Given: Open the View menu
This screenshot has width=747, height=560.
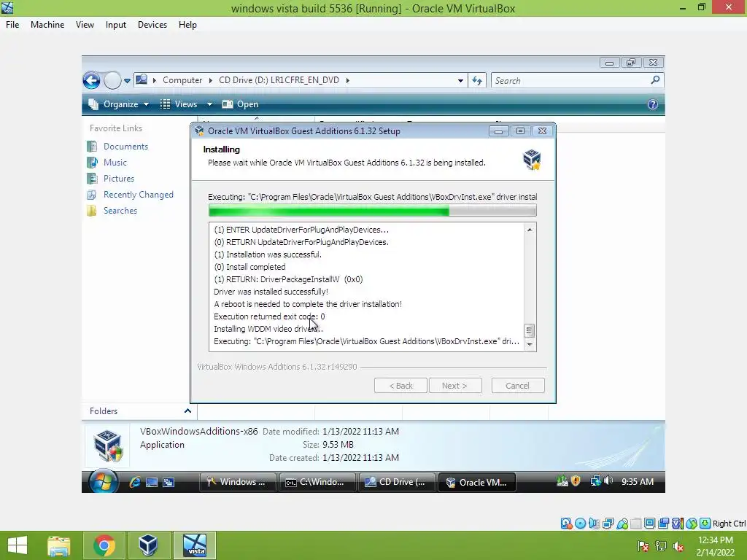Looking at the screenshot, I should click(85, 25).
